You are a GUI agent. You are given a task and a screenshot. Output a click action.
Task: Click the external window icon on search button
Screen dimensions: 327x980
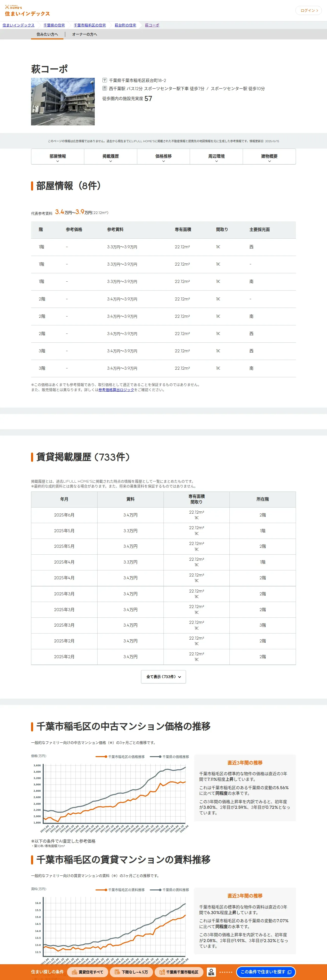(289, 972)
